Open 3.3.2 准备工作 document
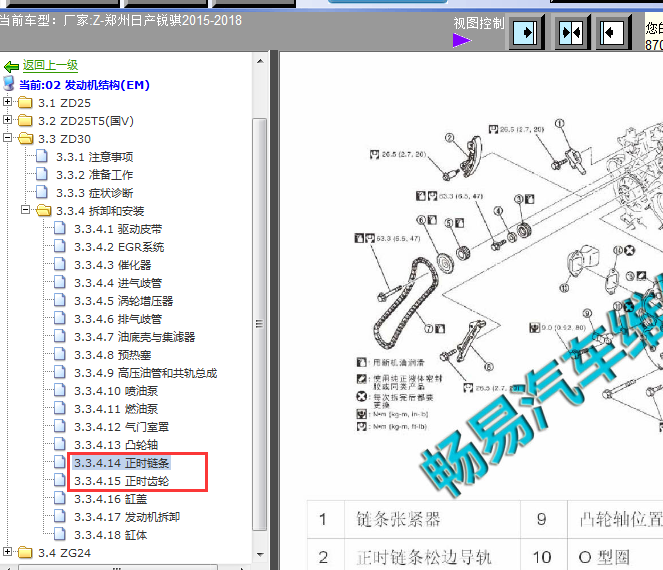Screen dimensions: 663x570 pos(95,175)
